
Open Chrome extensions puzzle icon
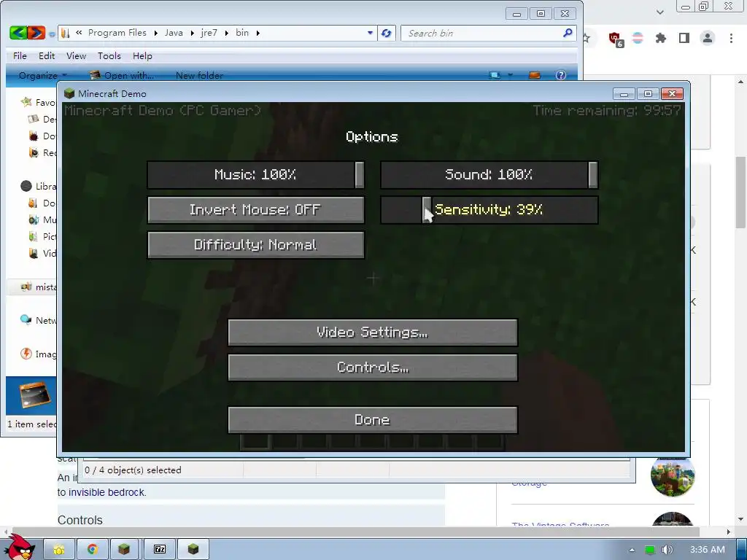click(x=661, y=38)
